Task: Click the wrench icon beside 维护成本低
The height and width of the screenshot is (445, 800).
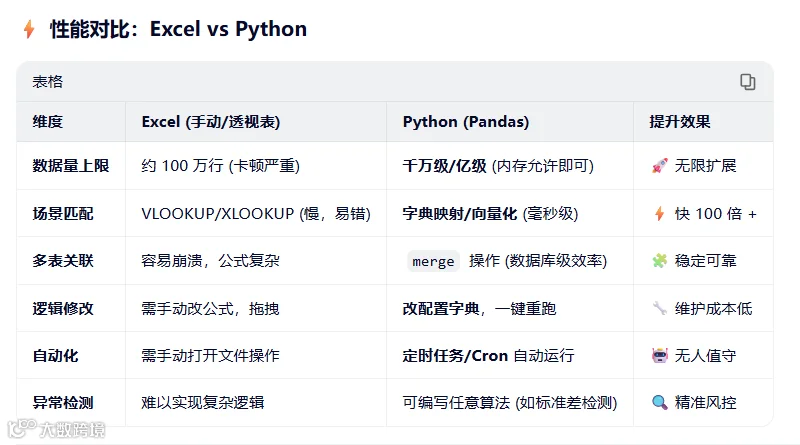Action: [x=659, y=308]
